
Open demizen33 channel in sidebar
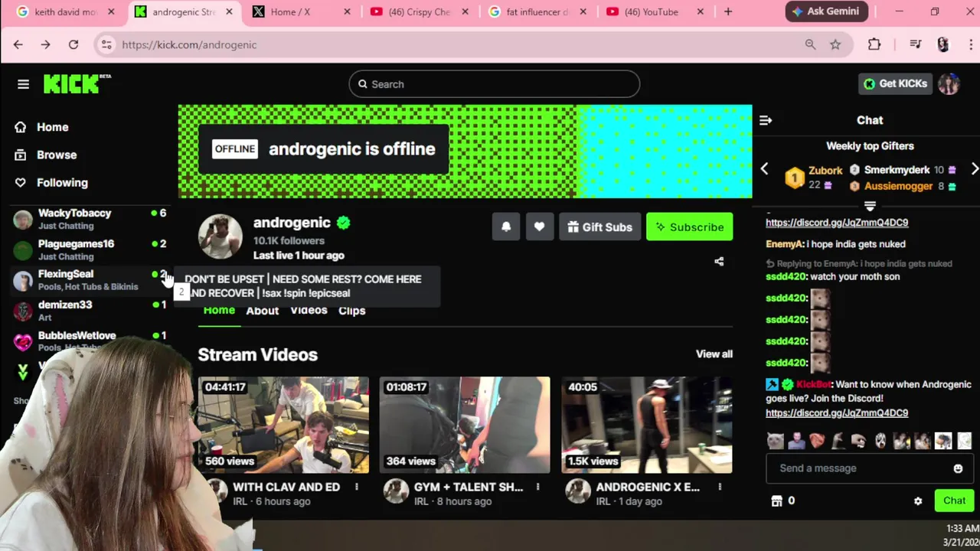point(90,311)
